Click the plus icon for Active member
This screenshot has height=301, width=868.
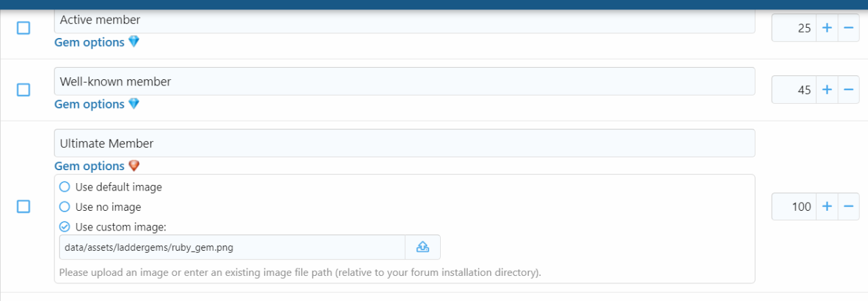[827, 28]
